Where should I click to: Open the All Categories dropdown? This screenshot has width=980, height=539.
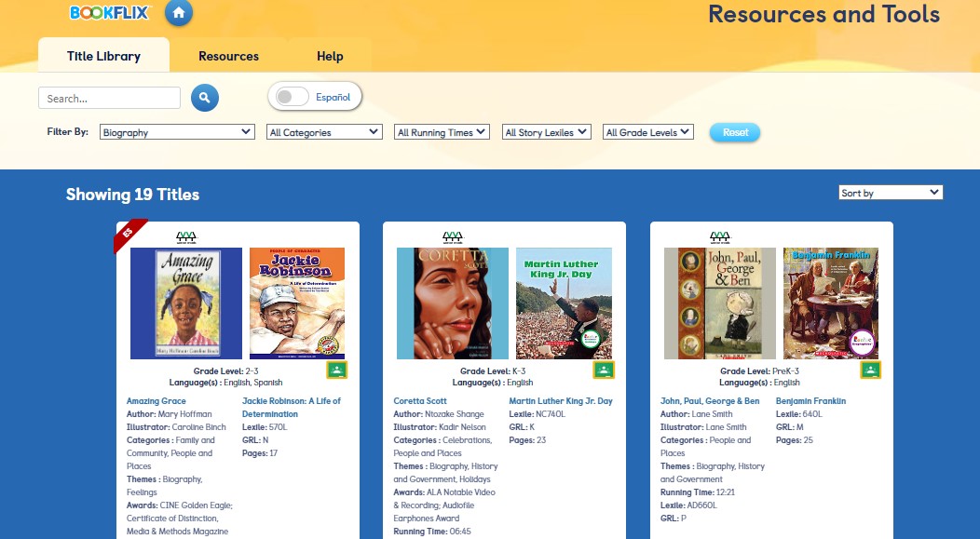pyautogui.click(x=324, y=132)
